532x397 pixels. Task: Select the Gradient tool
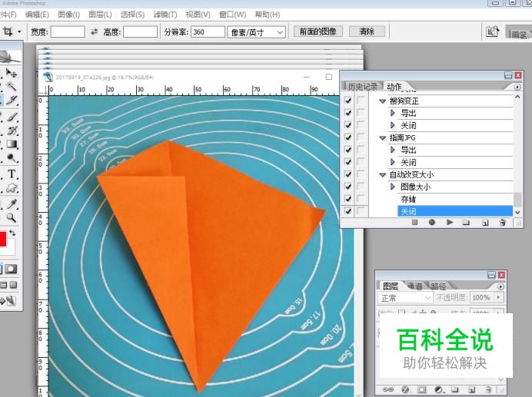point(12,144)
